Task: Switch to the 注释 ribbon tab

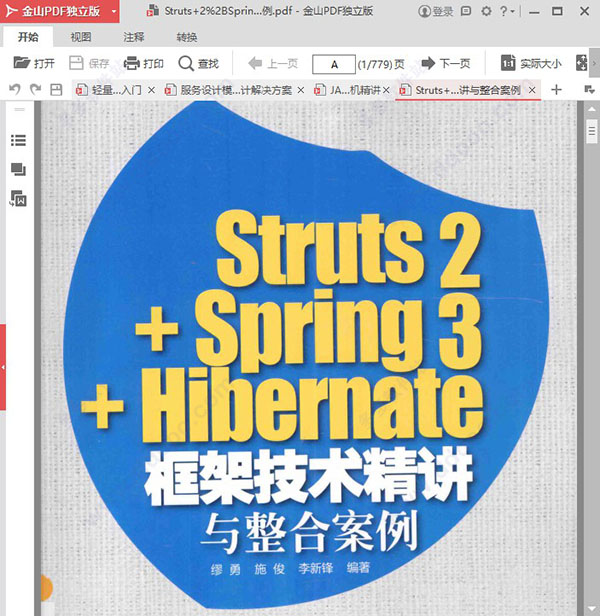Action: point(134,37)
